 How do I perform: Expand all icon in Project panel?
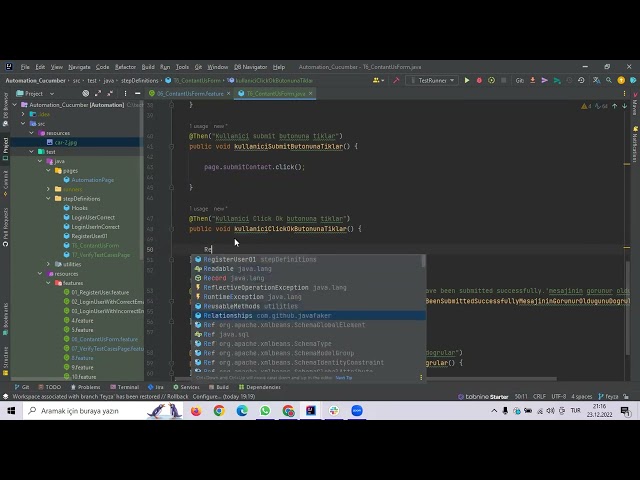point(98,93)
